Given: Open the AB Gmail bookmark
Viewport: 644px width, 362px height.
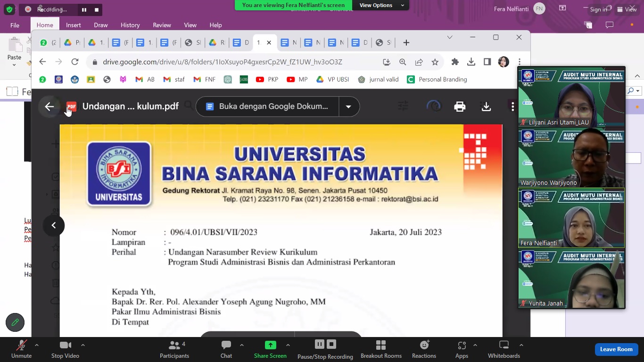Looking at the screenshot, I should pos(145,79).
